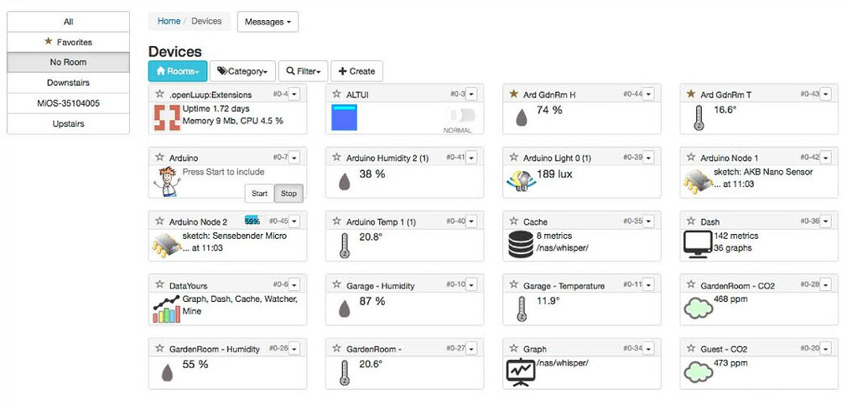Click the Arduino Node 1 chip icon
Screen dimensions: 868x405
tap(698, 181)
